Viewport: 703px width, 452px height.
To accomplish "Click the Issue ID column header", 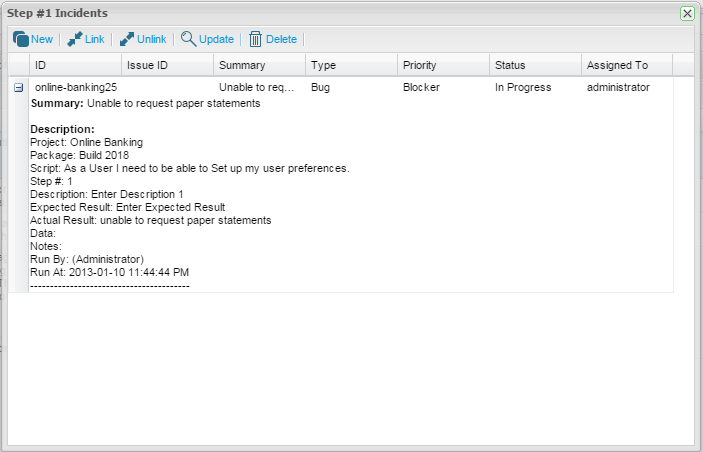I will tap(166, 65).
